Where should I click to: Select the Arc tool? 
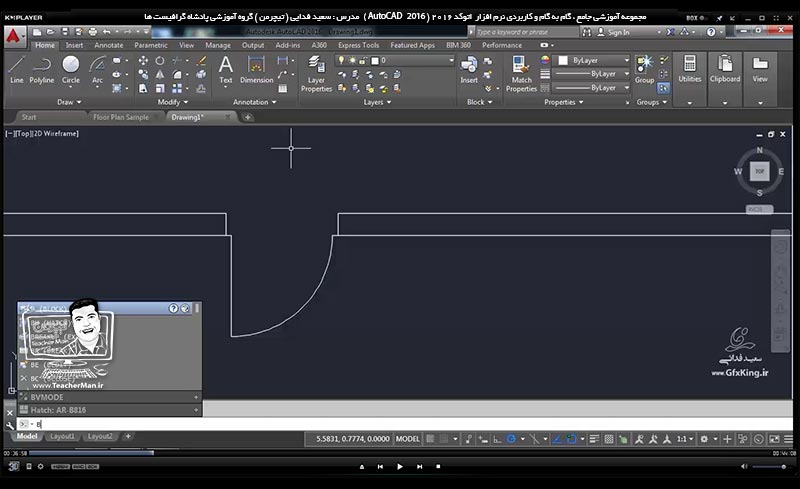(x=97, y=70)
